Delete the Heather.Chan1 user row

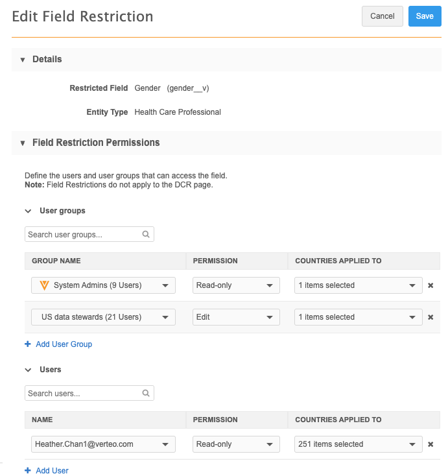point(430,444)
